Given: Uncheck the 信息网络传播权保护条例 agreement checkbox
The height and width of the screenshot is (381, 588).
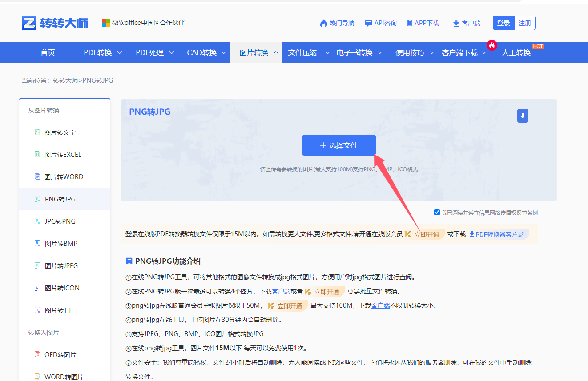Looking at the screenshot, I should (437, 212).
